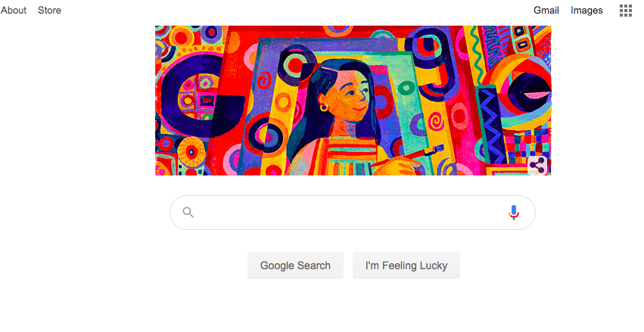The image size is (644, 332).
Task: Open the About page link
Action: (13, 11)
